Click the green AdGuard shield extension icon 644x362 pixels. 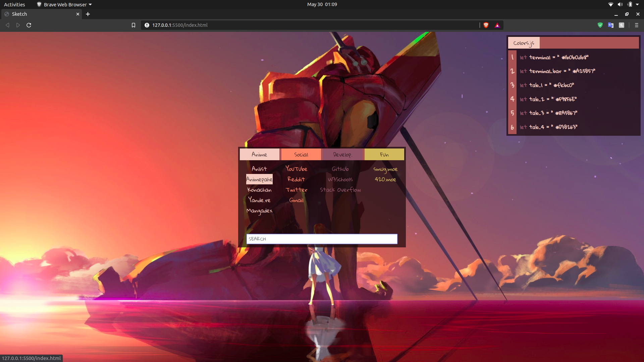point(600,25)
